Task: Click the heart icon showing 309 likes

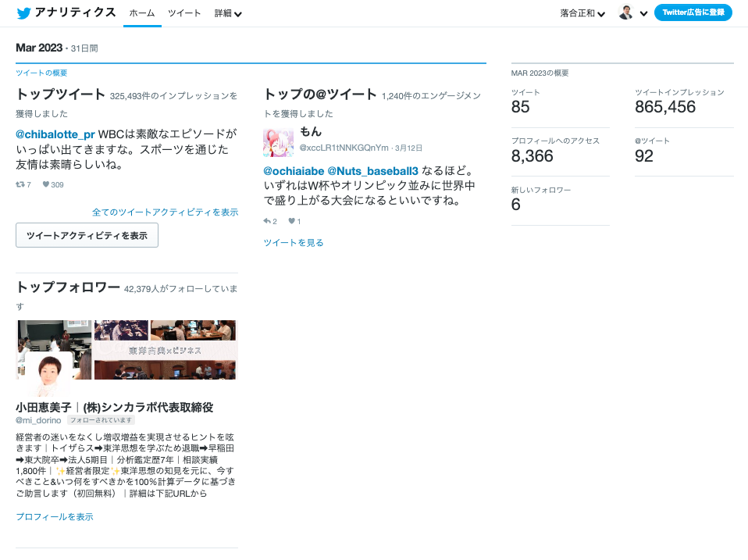Action: [x=46, y=185]
